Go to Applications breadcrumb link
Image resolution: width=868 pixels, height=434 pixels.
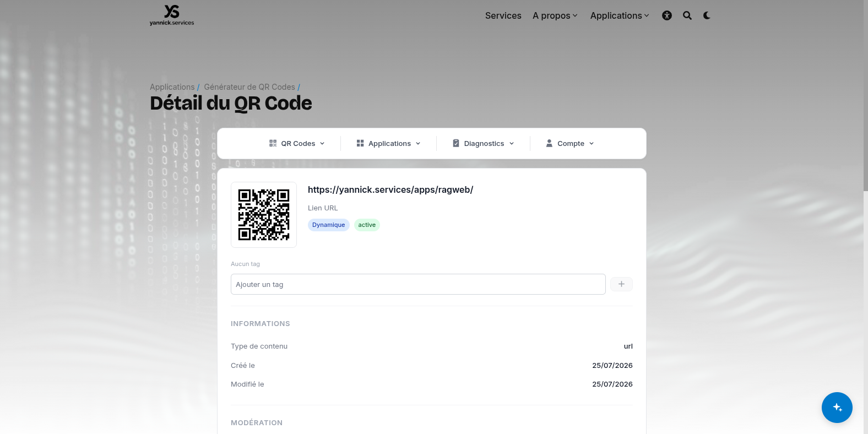172,87
